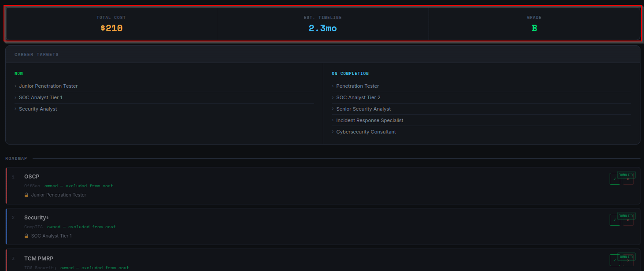Viewport: 644px width, 271px height.
Task: Click the red X button on TCM PMRP row
Action: click(x=629, y=261)
